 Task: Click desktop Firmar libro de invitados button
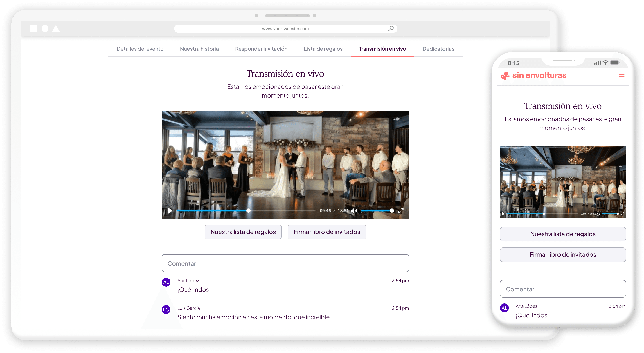tap(327, 232)
